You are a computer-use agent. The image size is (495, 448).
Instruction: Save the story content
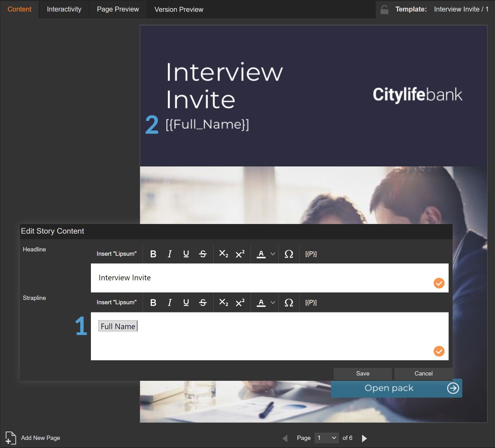[x=363, y=374]
